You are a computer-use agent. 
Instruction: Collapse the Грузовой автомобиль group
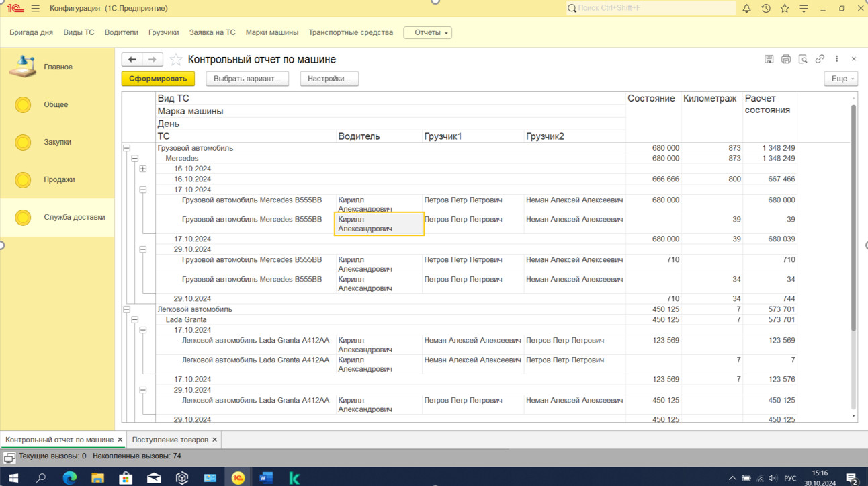coord(126,148)
